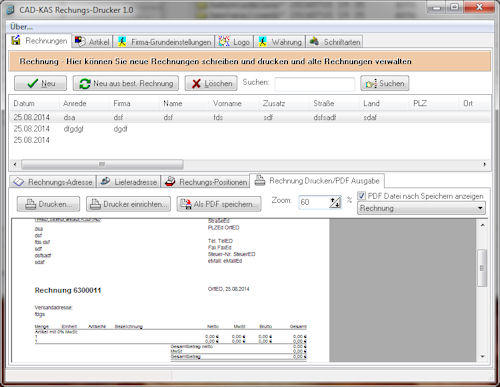500x387 pixels.
Task: Open the Rechnung document type dropdown
Action: [421, 208]
